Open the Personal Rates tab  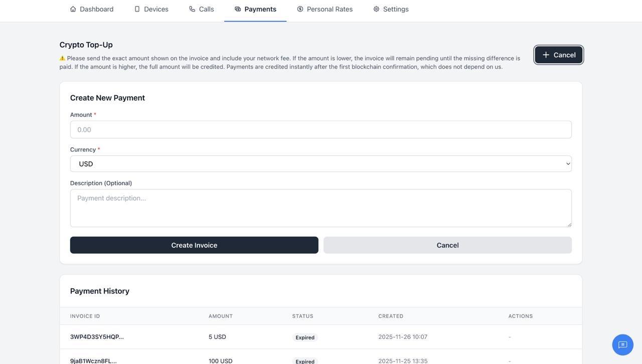(330, 9)
